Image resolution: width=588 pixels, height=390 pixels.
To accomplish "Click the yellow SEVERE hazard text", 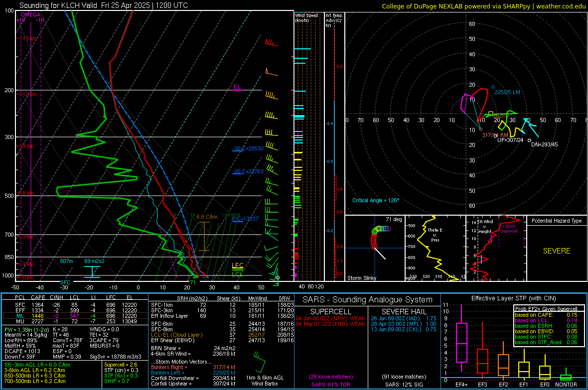I will [x=557, y=251].
